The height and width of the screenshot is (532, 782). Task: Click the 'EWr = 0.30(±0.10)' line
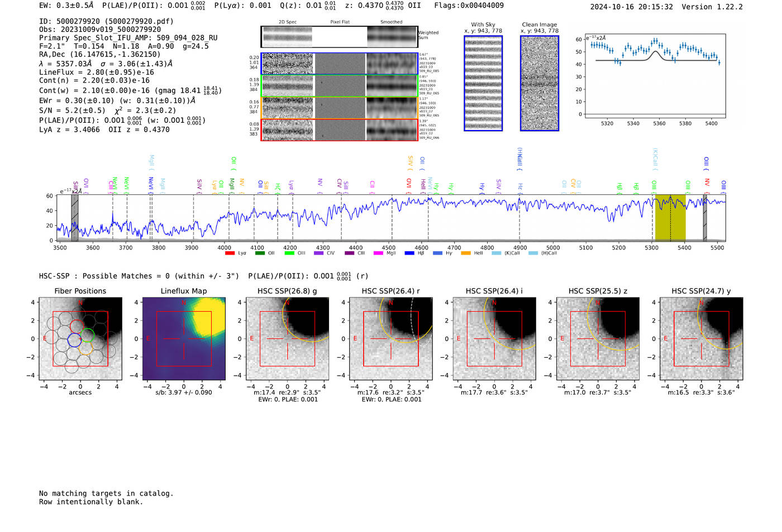pyautogui.click(x=117, y=100)
